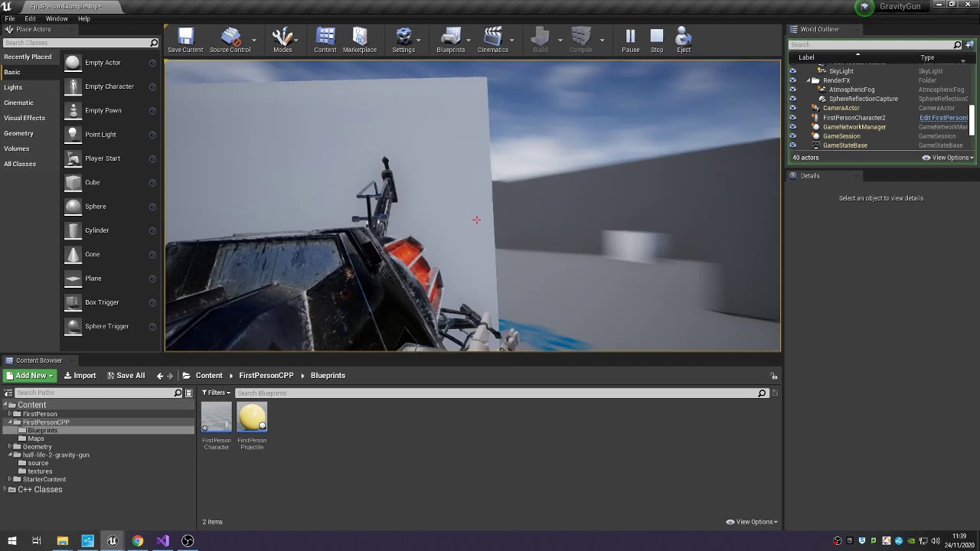Click the Edit FirstPerson link in the outliner
Image resolution: width=980 pixels, height=551 pixels.
pos(943,118)
